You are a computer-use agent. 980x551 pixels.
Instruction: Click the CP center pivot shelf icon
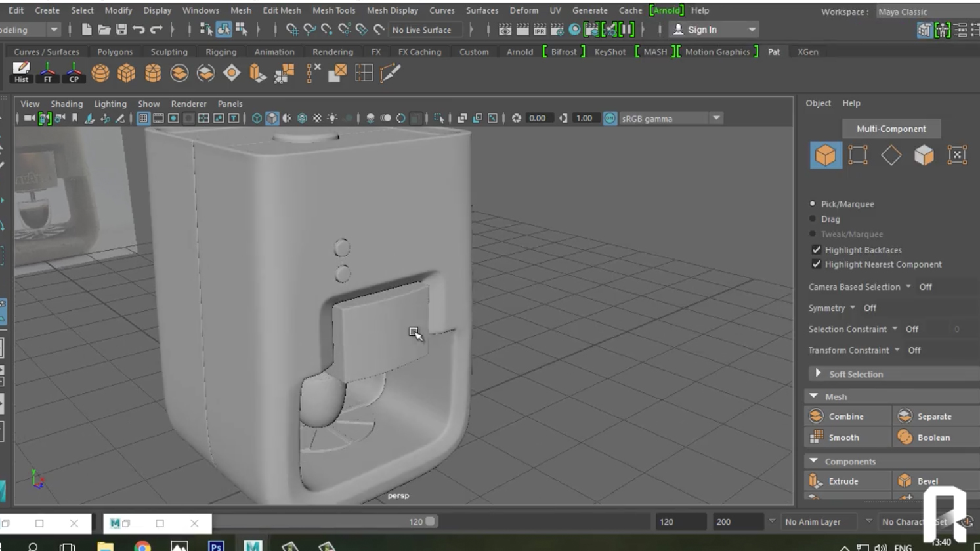coord(74,72)
